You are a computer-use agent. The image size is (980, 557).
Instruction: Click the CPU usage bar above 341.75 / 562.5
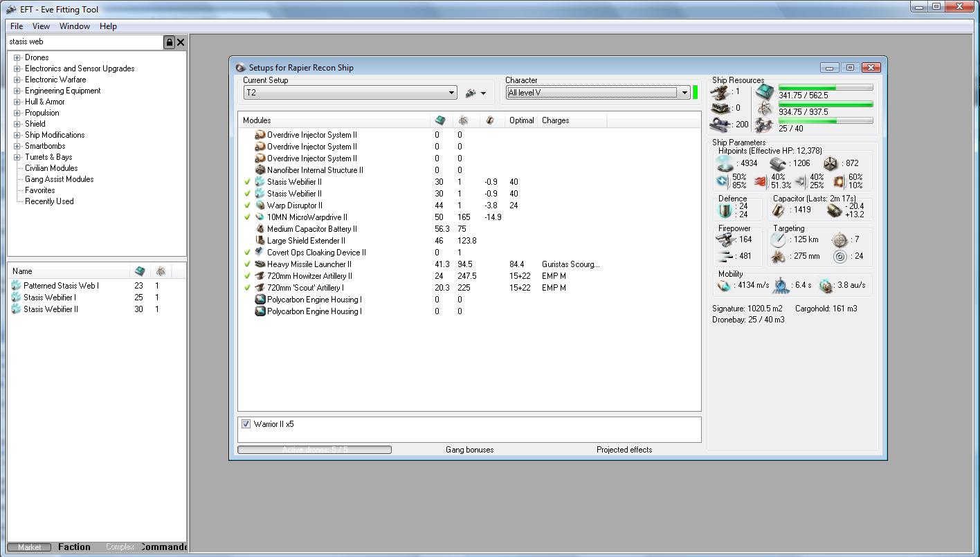(826, 88)
